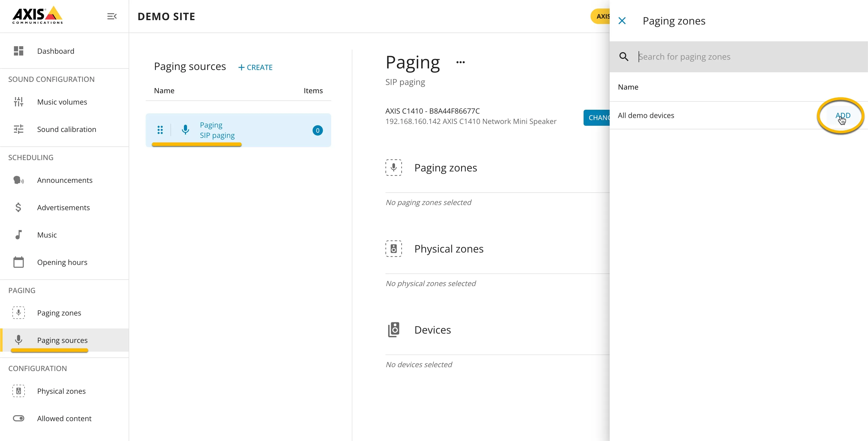Click the 192.168.160.142 device address line
The height and width of the screenshot is (441, 868).
pos(471,121)
